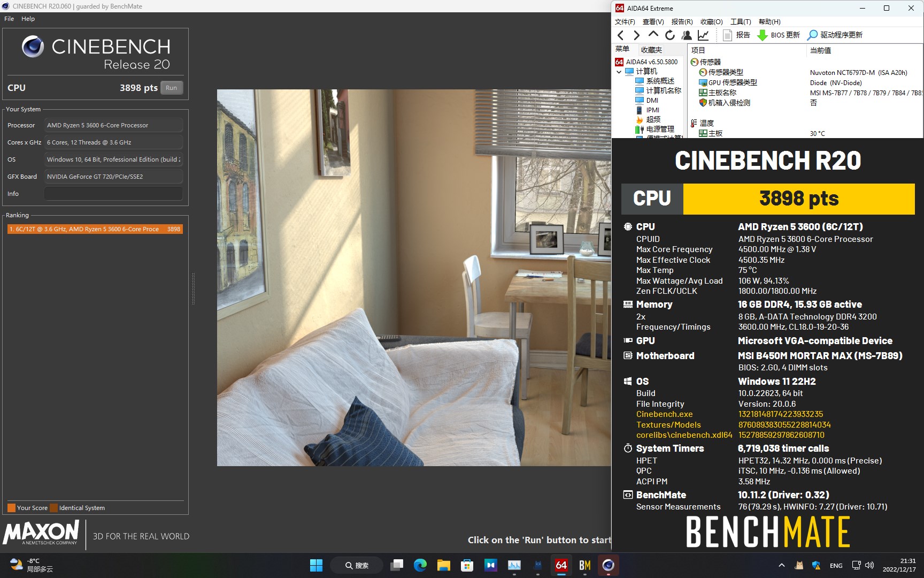This screenshot has height=578, width=924.
Task: Click the 驱动程序更新 toolbar button
Action: click(x=835, y=35)
